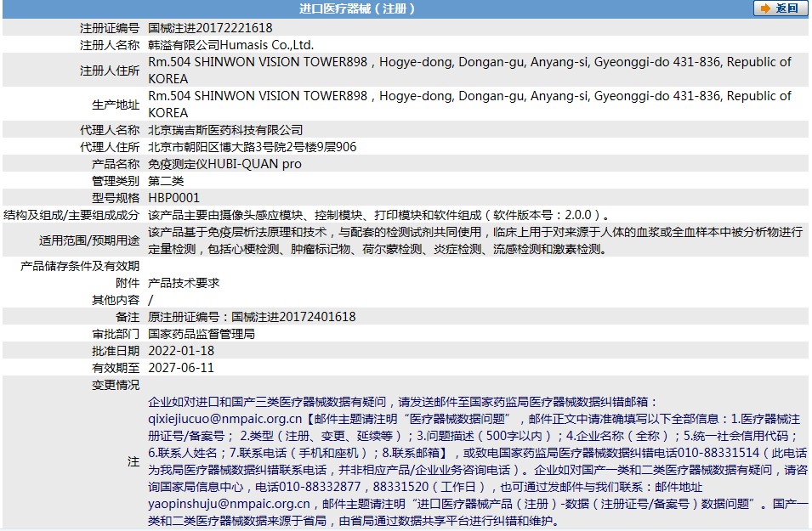The image size is (812, 531).
Task: Click remark 原注册证编号：国械注进20172401618
Action: pos(252,317)
